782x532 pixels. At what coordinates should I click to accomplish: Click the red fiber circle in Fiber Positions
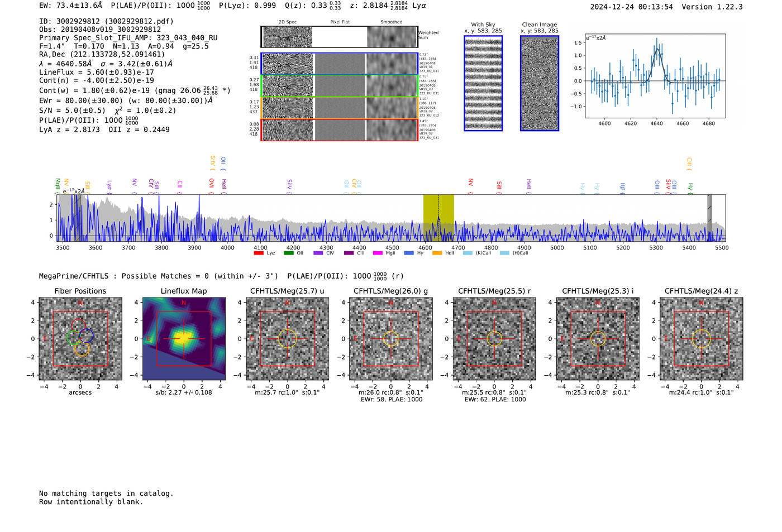[x=78, y=326]
